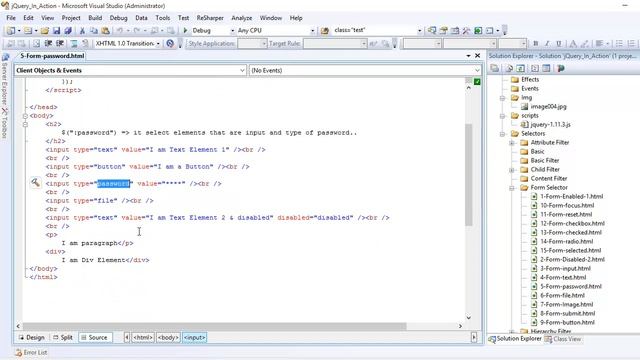This screenshot has height=360, width=640.
Task: Collapse the body tag outline region
Action: 25,116
